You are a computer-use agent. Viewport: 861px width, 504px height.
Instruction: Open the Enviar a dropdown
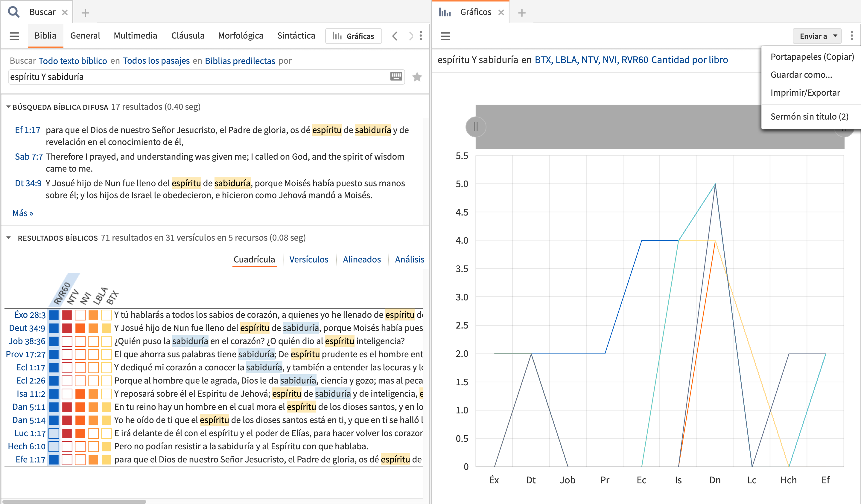pyautogui.click(x=818, y=36)
